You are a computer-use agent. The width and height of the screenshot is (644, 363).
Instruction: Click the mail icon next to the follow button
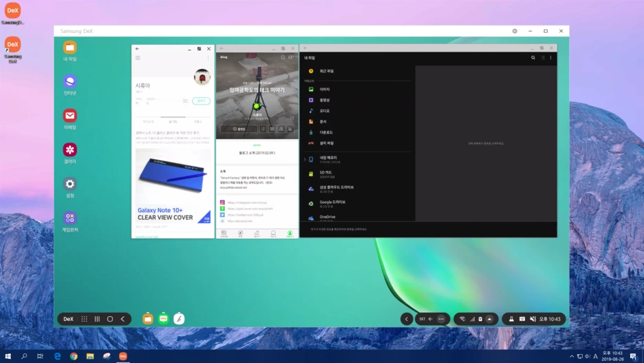click(x=185, y=101)
